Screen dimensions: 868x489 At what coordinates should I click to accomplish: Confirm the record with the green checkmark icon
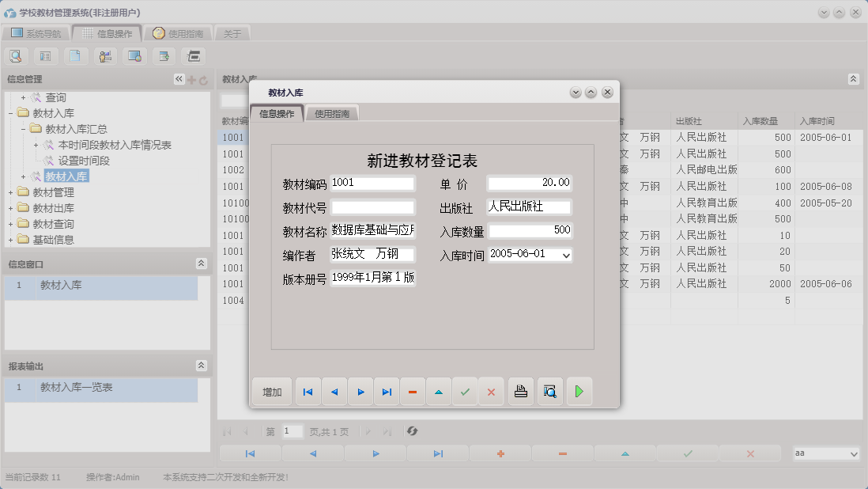pos(465,391)
